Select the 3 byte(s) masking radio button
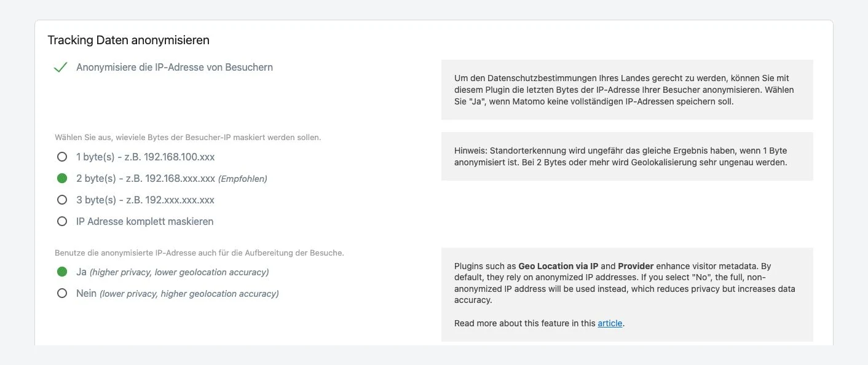The width and height of the screenshot is (868, 365). (62, 200)
